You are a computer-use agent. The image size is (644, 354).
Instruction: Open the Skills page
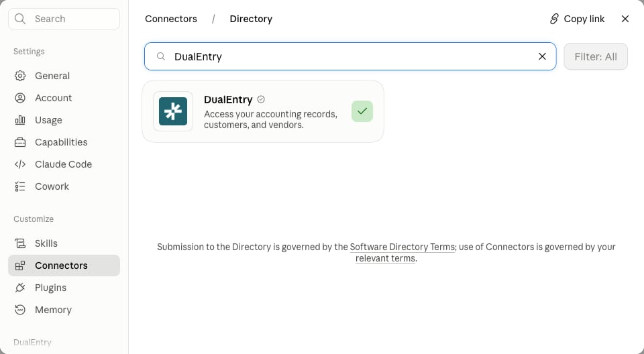coord(64,243)
